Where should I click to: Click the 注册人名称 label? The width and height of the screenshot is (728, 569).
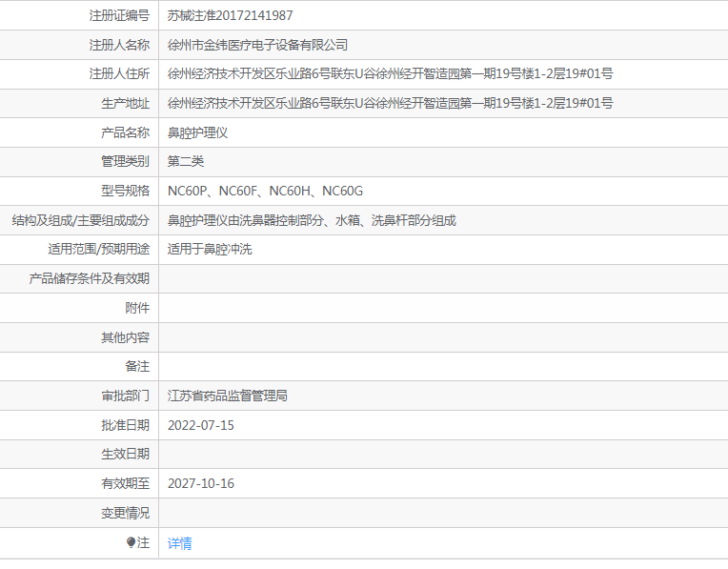click(x=119, y=45)
